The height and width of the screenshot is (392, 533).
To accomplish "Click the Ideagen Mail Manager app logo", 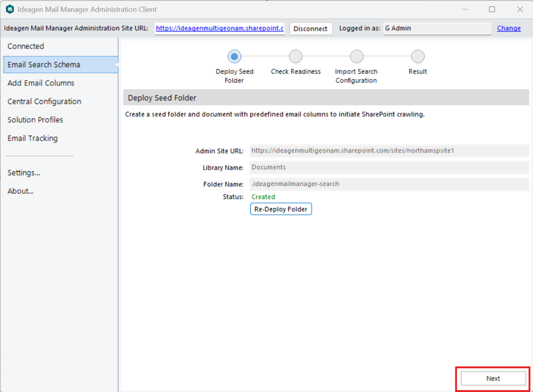I will [10, 9].
